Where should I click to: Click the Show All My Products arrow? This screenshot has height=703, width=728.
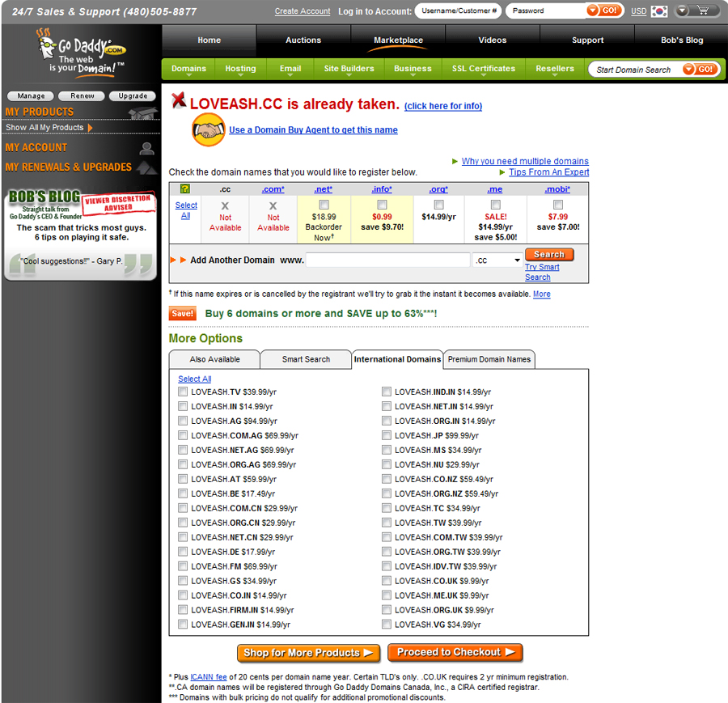pyautogui.click(x=90, y=128)
